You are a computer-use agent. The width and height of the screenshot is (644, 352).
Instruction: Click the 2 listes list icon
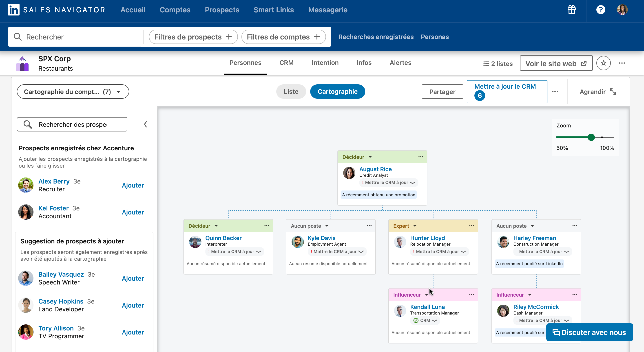pos(486,64)
